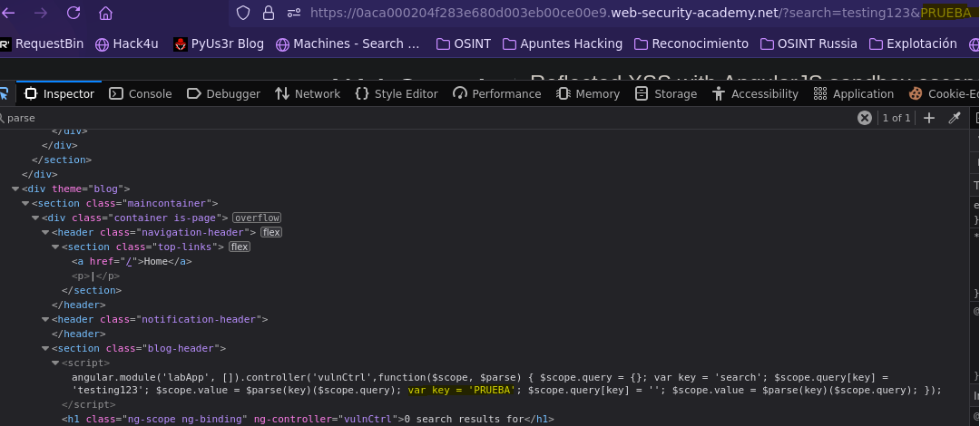Show site security padlock info
Viewport: 980px width, 426px height.
coord(268,13)
